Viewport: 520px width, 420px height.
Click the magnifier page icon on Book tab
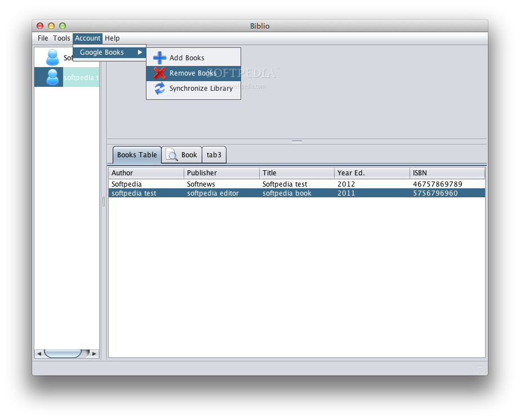pos(172,154)
